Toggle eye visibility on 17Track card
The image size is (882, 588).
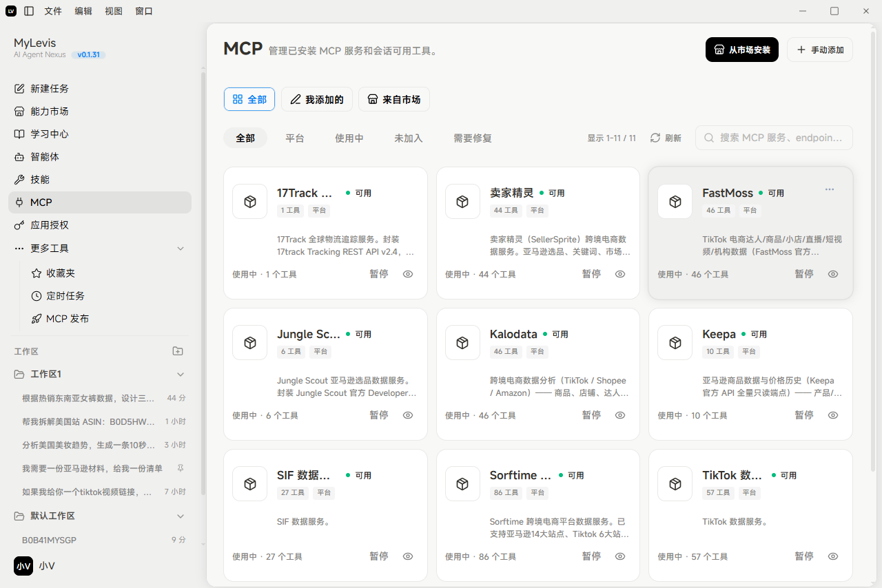pyautogui.click(x=408, y=274)
